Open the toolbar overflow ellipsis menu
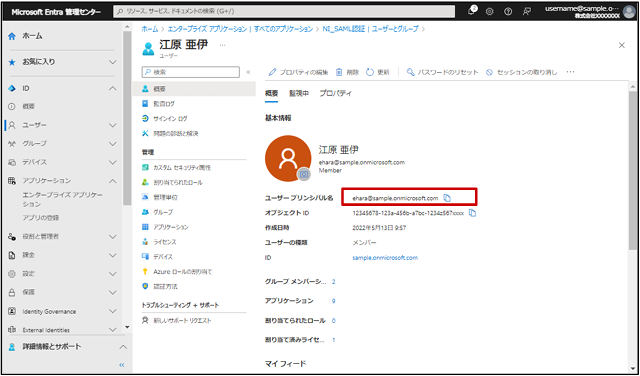640x376 pixels. (571, 72)
